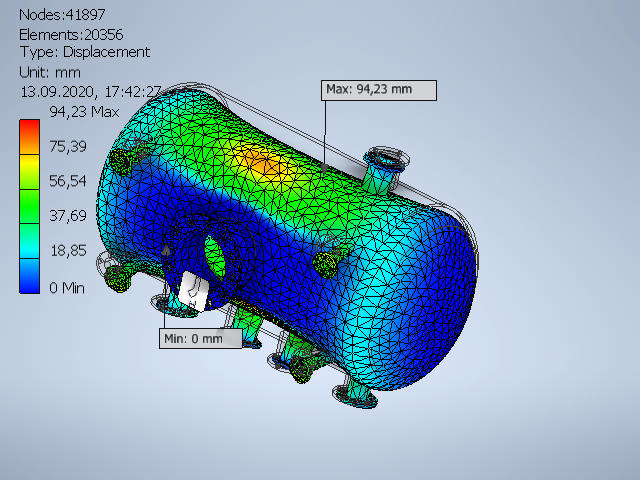Click the 'Elements:20356' text

71,35
